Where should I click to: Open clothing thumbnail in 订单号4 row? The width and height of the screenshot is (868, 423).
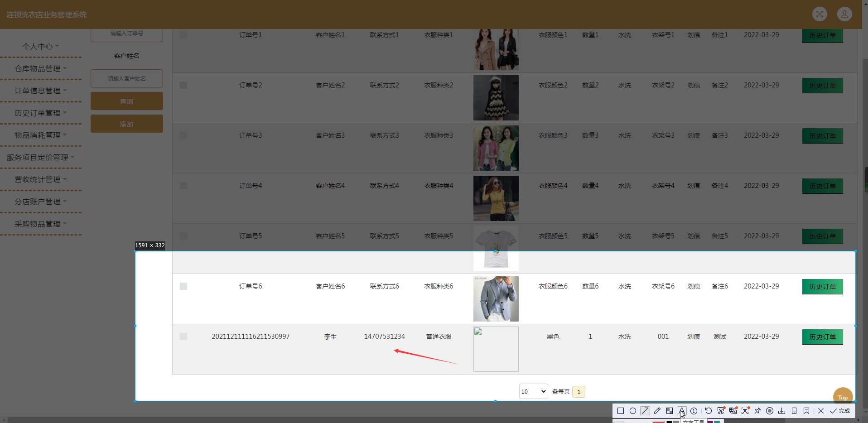pos(496,198)
